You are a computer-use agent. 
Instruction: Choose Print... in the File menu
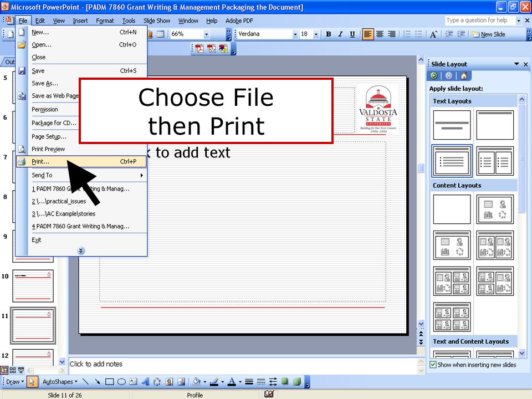tap(81, 161)
